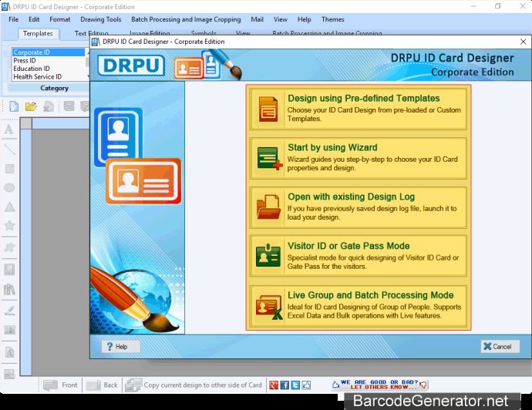Click the Design using Pre-defined Templates icon
This screenshot has width=532, height=410.
tap(268, 109)
